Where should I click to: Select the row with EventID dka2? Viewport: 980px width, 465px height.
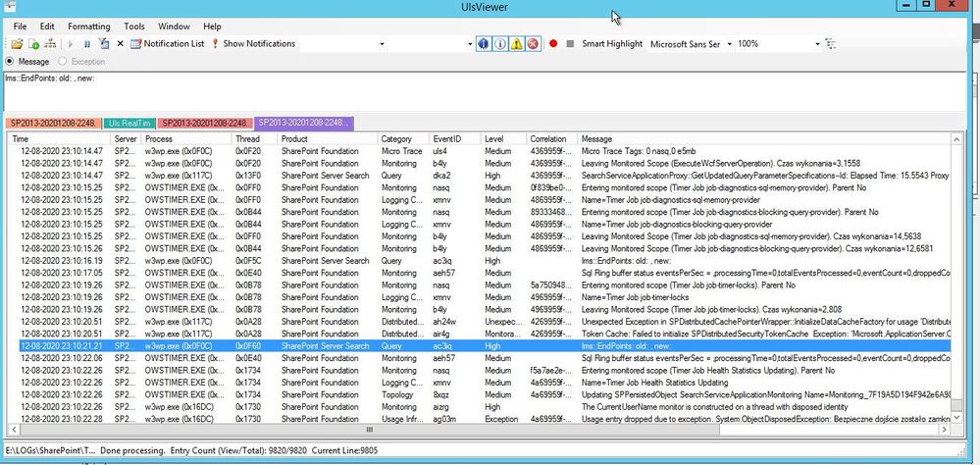tap(480, 176)
